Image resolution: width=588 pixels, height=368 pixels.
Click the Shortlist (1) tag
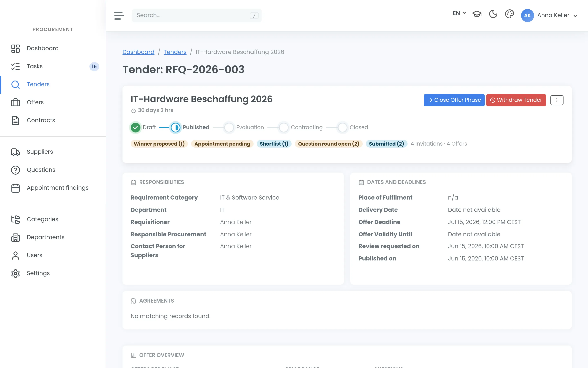pyautogui.click(x=274, y=144)
